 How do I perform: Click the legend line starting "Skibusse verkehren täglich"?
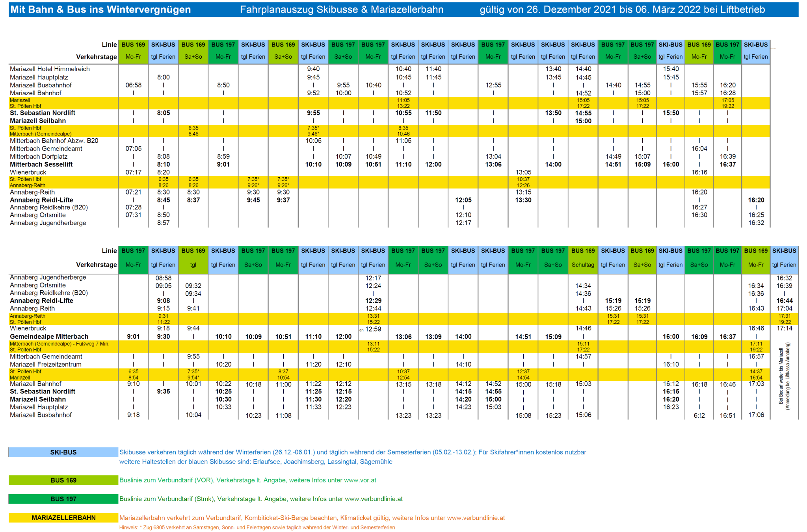[x=353, y=452]
